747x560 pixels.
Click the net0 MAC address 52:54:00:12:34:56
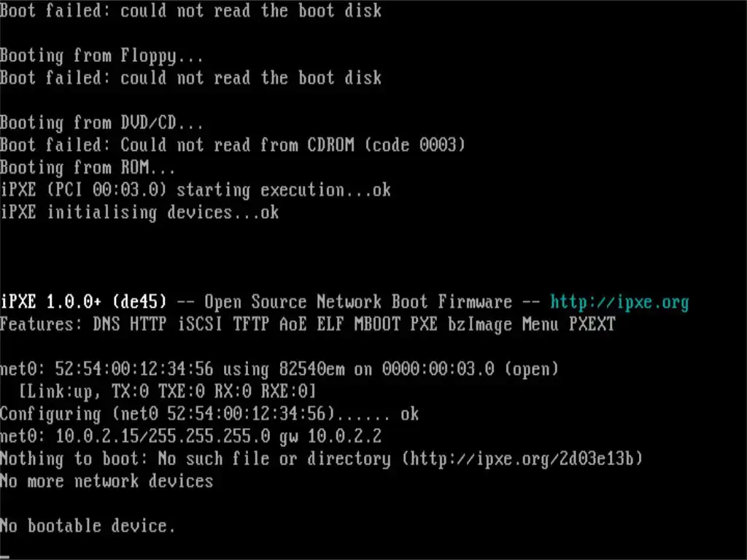(x=134, y=369)
